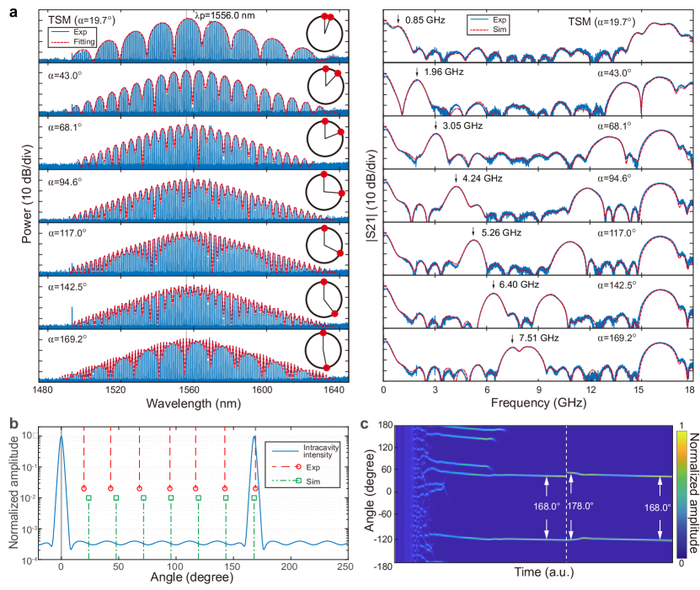Click the small arrow marker in α=94.6° frequency plot
Image resolution: width=700 pixels, height=590 pixels.
(456, 178)
